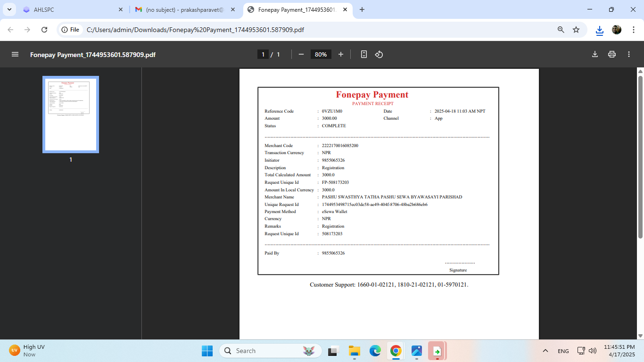Click the PDF vertical scrollbar thumb
644x362 pixels.
640,157
